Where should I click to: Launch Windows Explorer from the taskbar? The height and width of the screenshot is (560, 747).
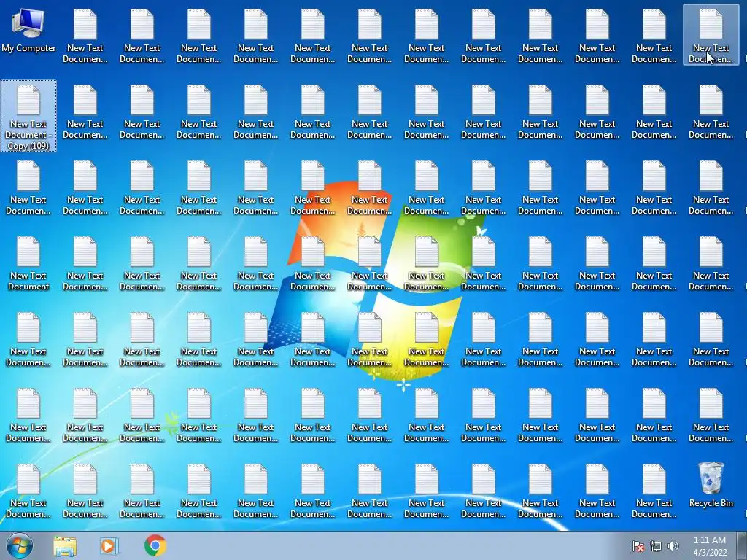click(65, 545)
